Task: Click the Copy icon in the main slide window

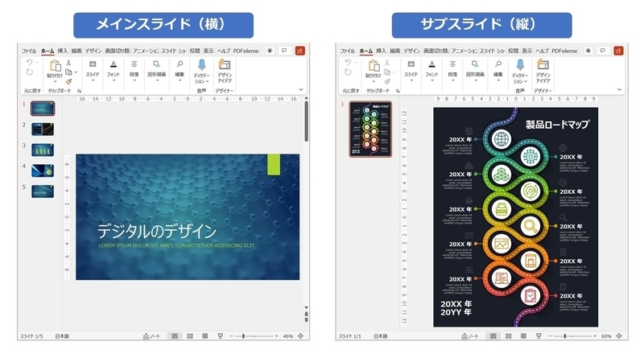Action: click(68, 72)
